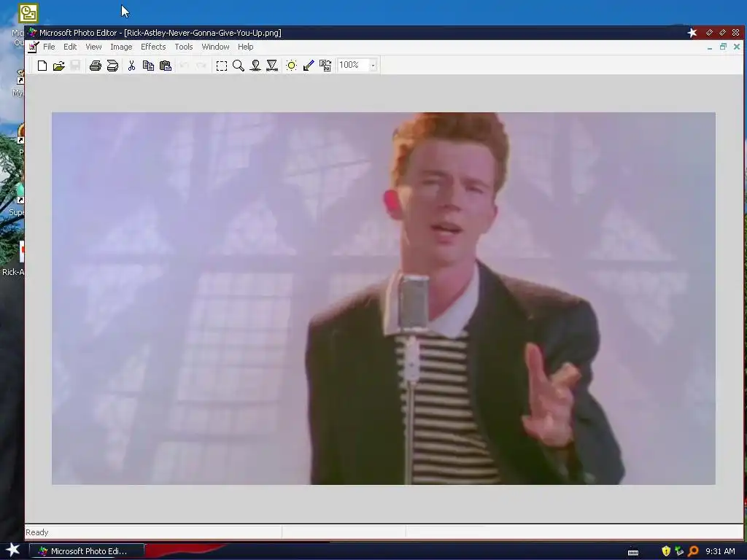Image resolution: width=747 pixels, height=560 pixels.
Task: Pick the Sharpen tool in toolbar
Action: (272, 66)
